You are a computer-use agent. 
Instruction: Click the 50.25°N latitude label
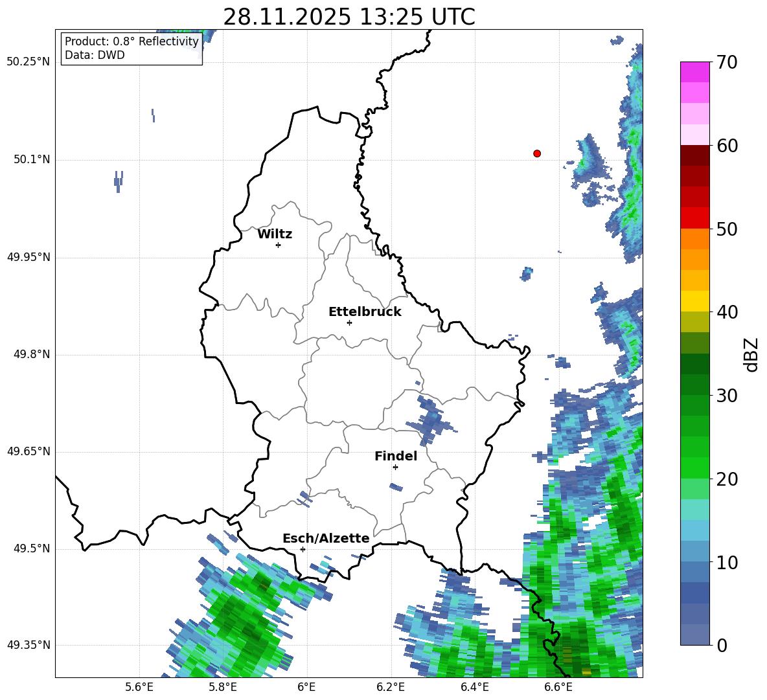(29, 62)
